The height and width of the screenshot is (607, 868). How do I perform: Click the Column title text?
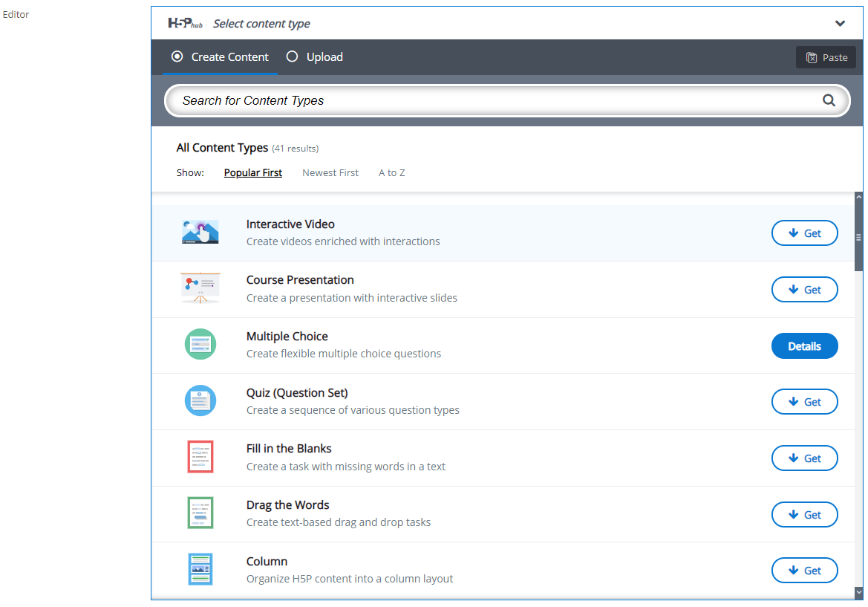[267, 562]
